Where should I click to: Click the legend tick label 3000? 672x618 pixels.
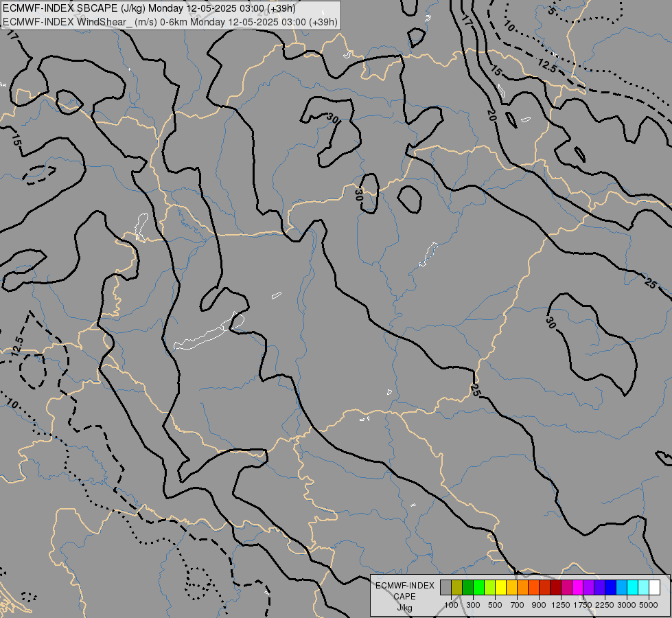point(627,605)
